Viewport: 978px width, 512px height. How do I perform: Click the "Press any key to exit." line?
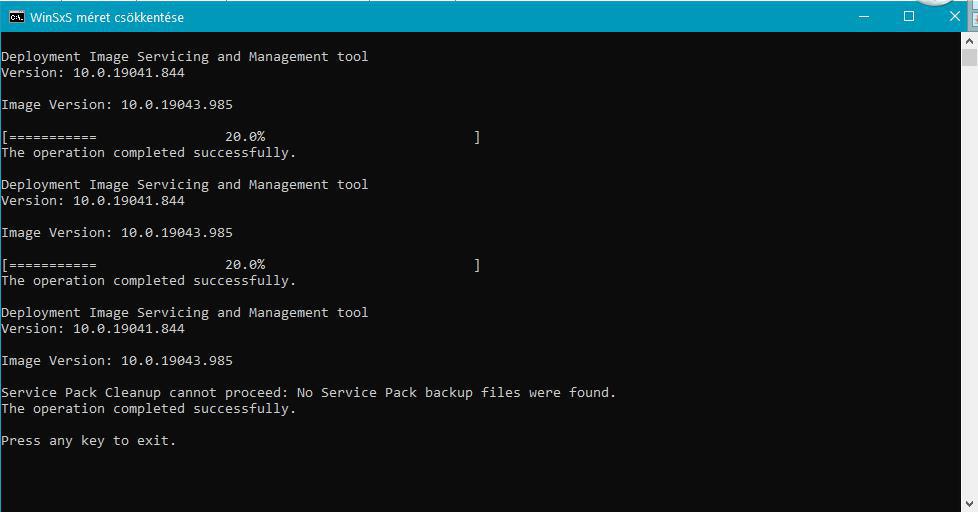[89, 441]
